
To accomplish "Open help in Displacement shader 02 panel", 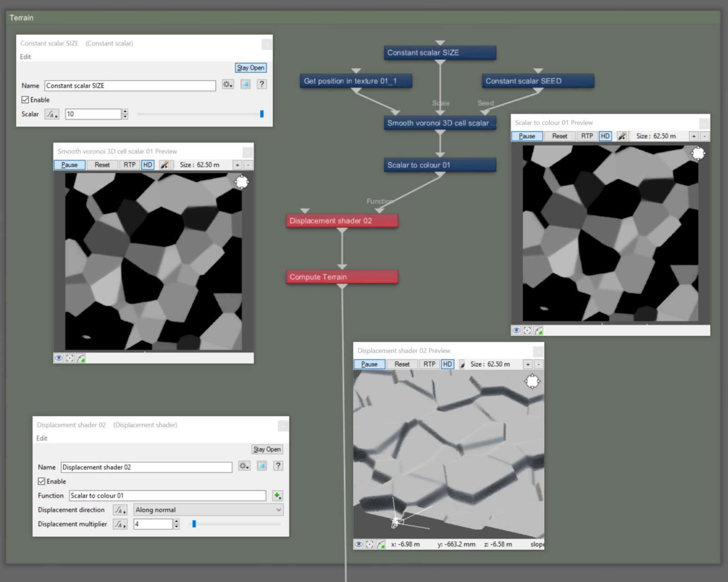I will pos(278,466).
